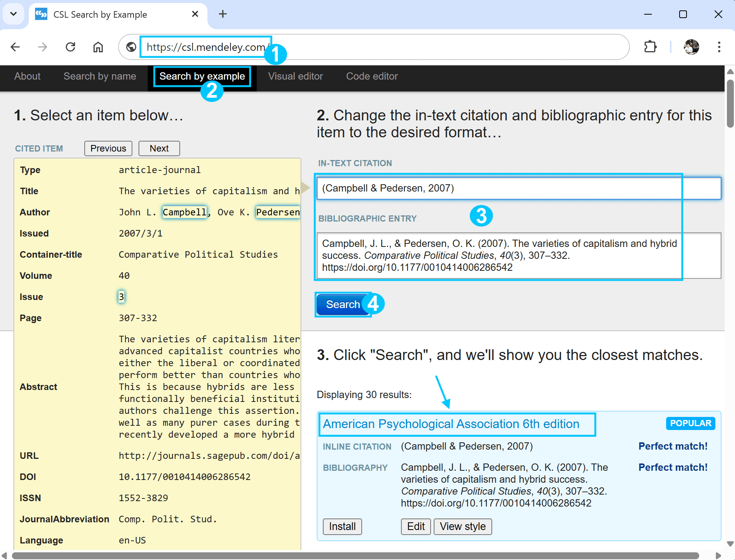Maximize the browser window

point(683,14)
